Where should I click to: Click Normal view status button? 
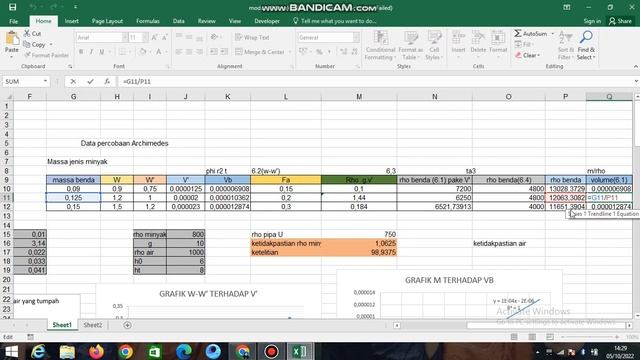pyautogui.click(x=514, y=337)
